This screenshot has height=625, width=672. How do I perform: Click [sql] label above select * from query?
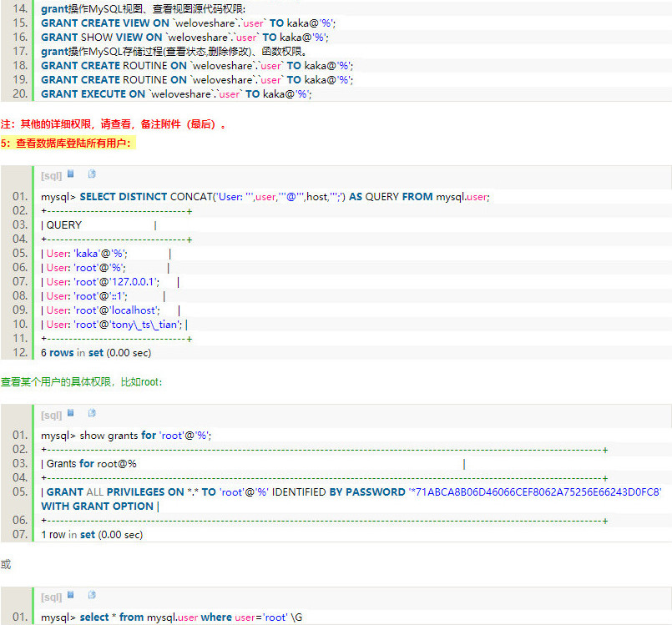pyautogui.click(x=52, y=597)
